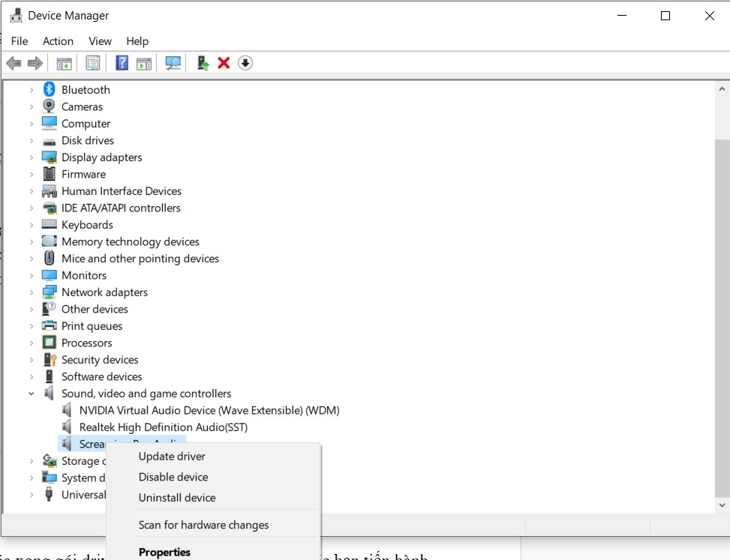The height and width of the screenshot is (560, 730).
Task: Expand the Bluetooth category
Action: 32,90
